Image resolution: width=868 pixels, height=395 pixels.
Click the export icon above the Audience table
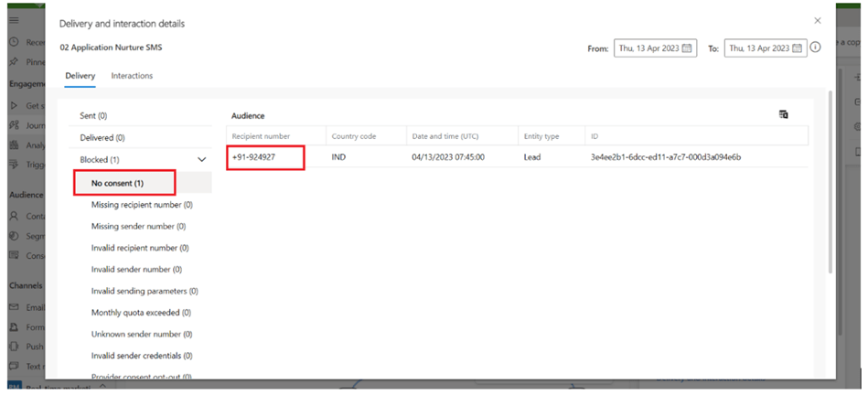tap(784, 114)
